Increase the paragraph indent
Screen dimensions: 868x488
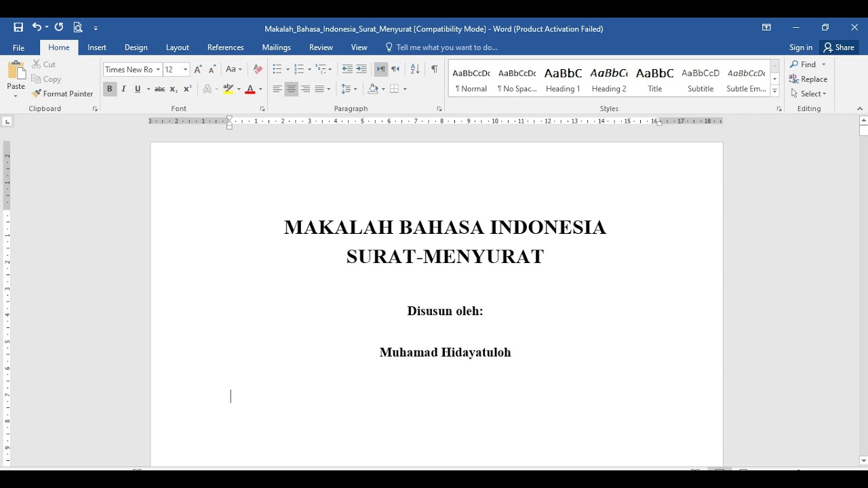click(x=361, y=69)
